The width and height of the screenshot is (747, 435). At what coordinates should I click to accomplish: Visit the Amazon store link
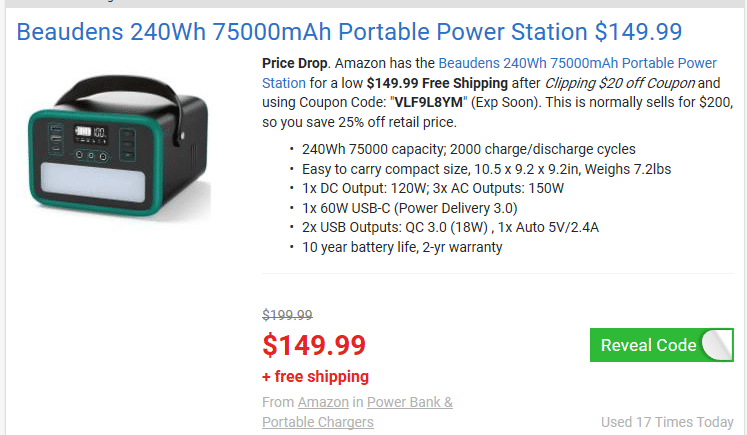(323, 402)
